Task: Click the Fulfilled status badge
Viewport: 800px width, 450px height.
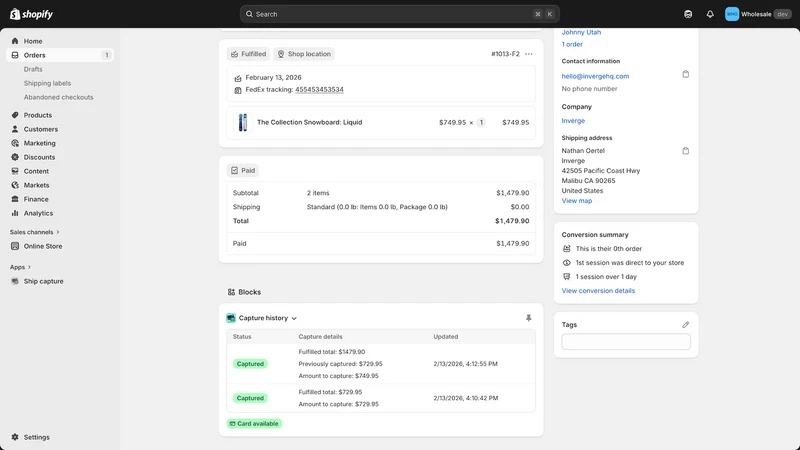Action: click(x=248, y=54)
